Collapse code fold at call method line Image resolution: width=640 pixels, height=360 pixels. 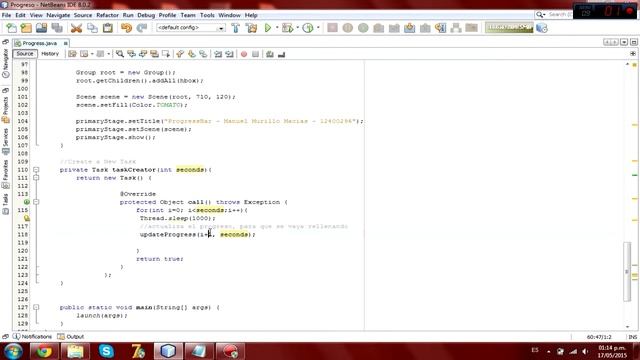36,202
